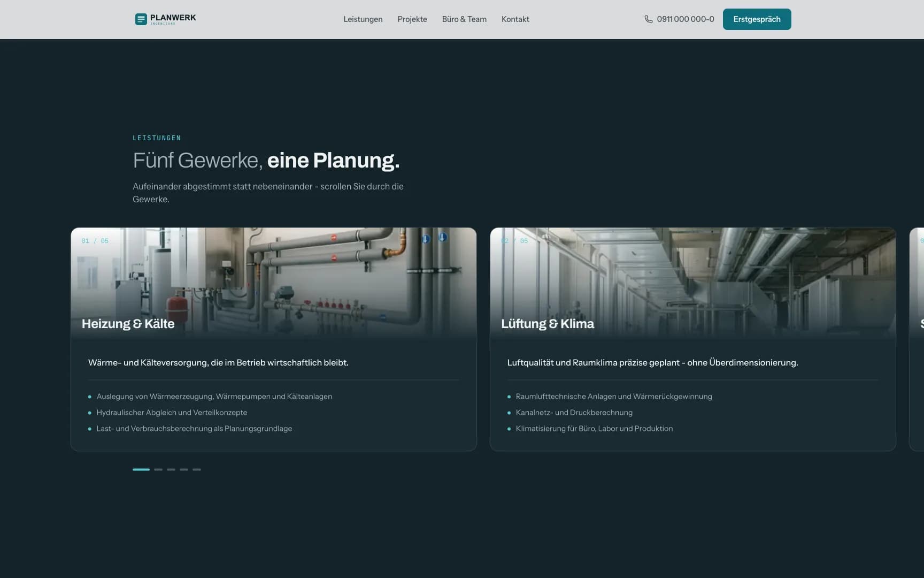The image size is (924, 578).
Task: Click the 'Fünf Gewerke, eine Planung.' heading
Action: 266,161
